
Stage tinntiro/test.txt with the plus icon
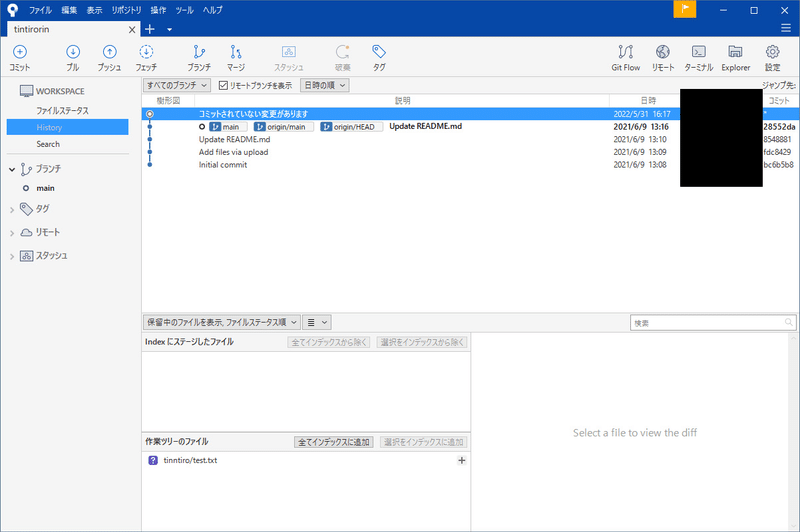[x=462, y=460]
